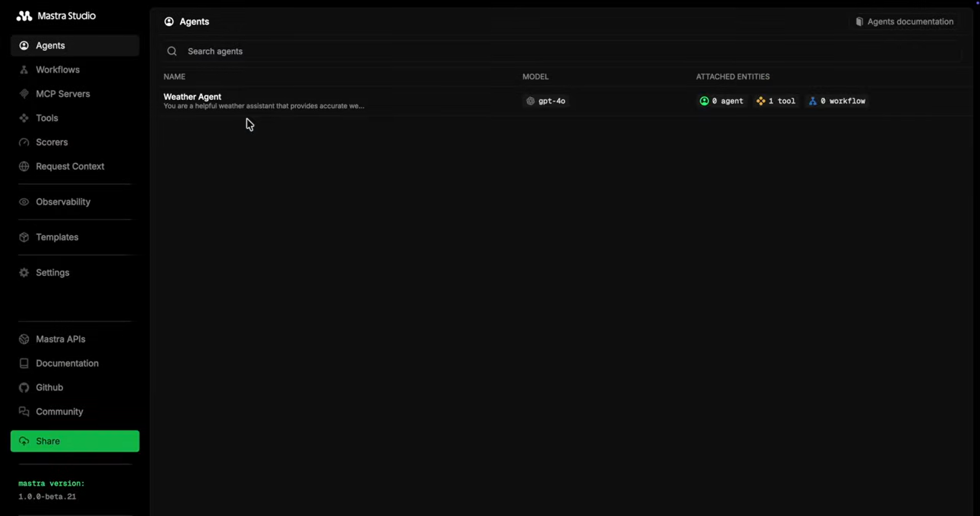Click the Scorers gauge icon
Viewport: 980px width, 516px height.
pos(24,142)
